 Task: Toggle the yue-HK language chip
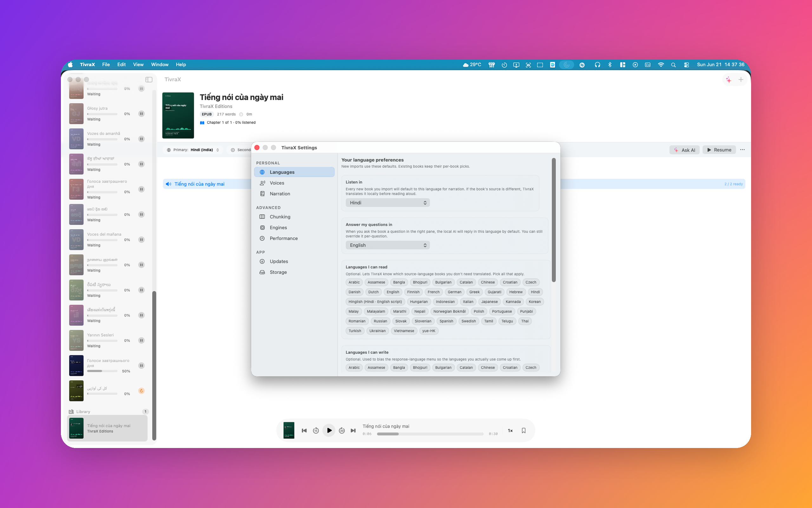[x=429, y=331]
